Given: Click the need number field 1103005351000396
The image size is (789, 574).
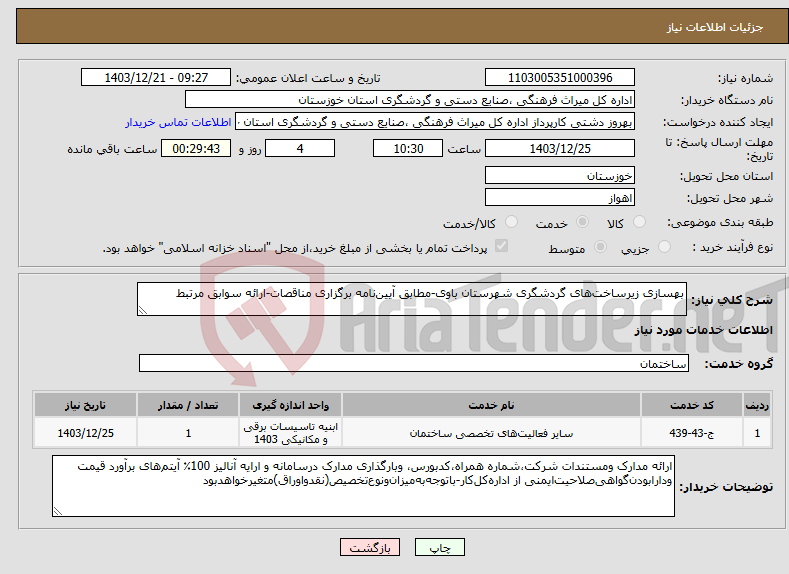Looking at the screenshot, I should pos(560,77).
